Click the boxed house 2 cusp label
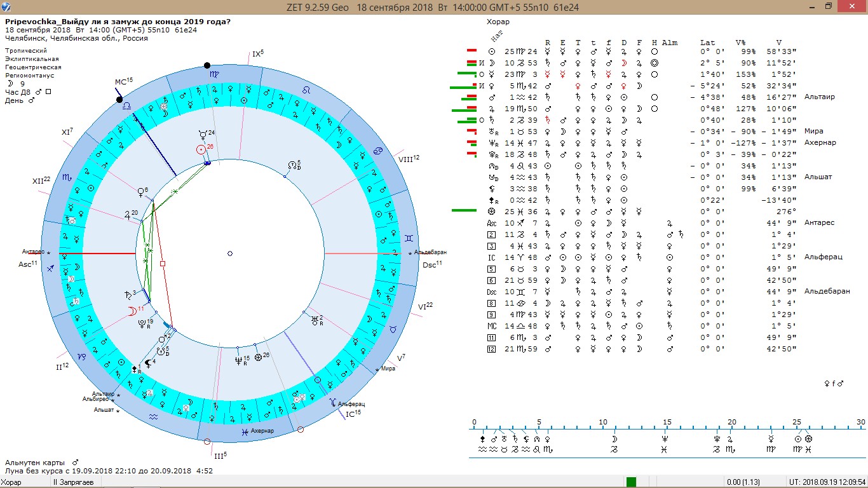Image resolution: width=868 pixels, height=488 pixels. pos(491,234)
